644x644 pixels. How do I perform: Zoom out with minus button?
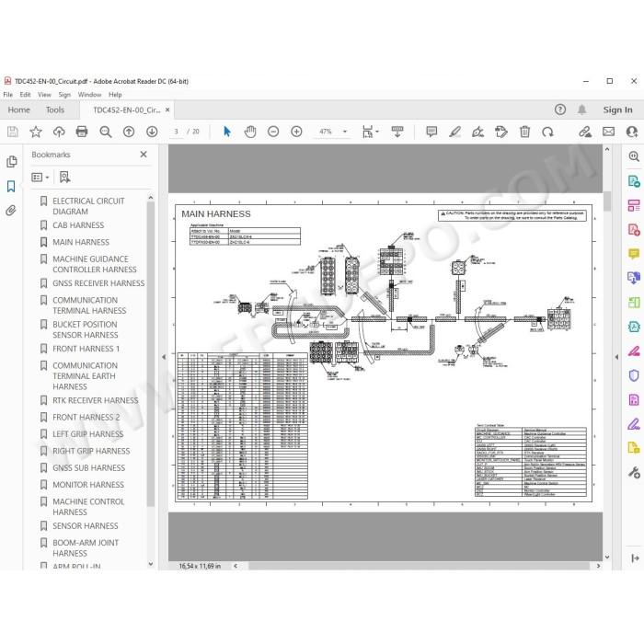tap(273, 132)
